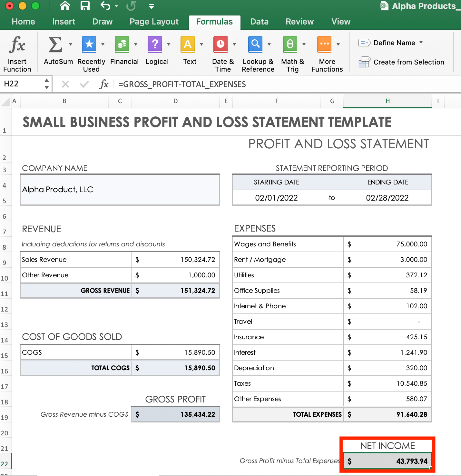Expand the Define Name dropdown arrow
This screenshot has width=461, height=476.
pyautogui.click(x=421, y=43)
